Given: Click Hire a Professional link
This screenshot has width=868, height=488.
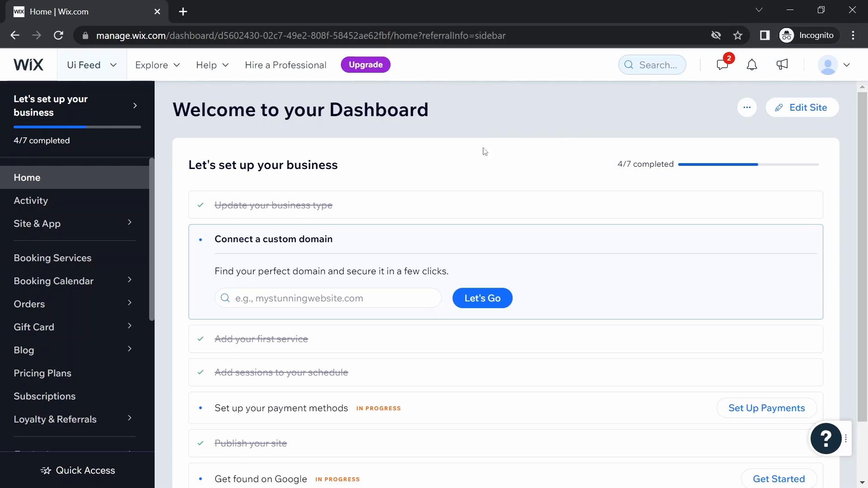Looking at the screenshot, I should [x=285, y=65].
